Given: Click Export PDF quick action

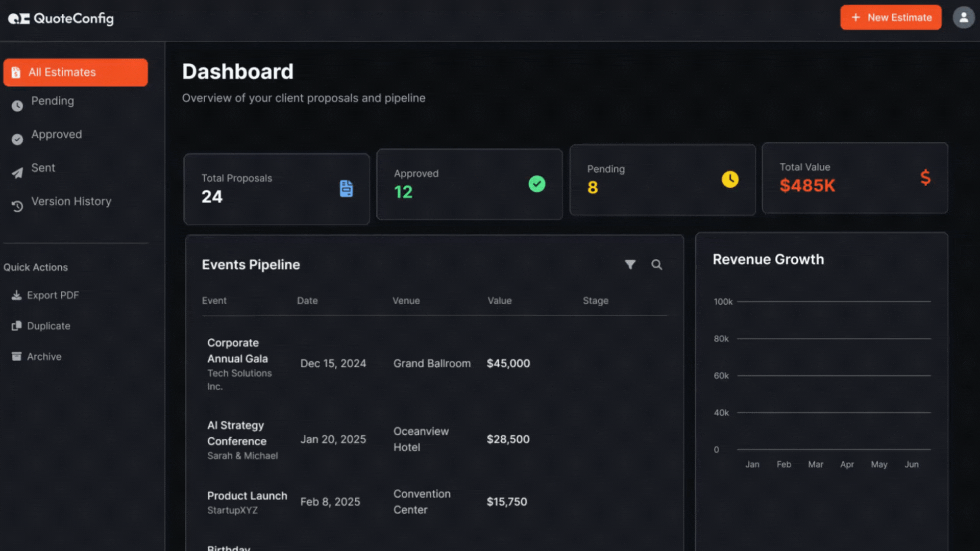Looking at the screenshot, I should 53,295.
